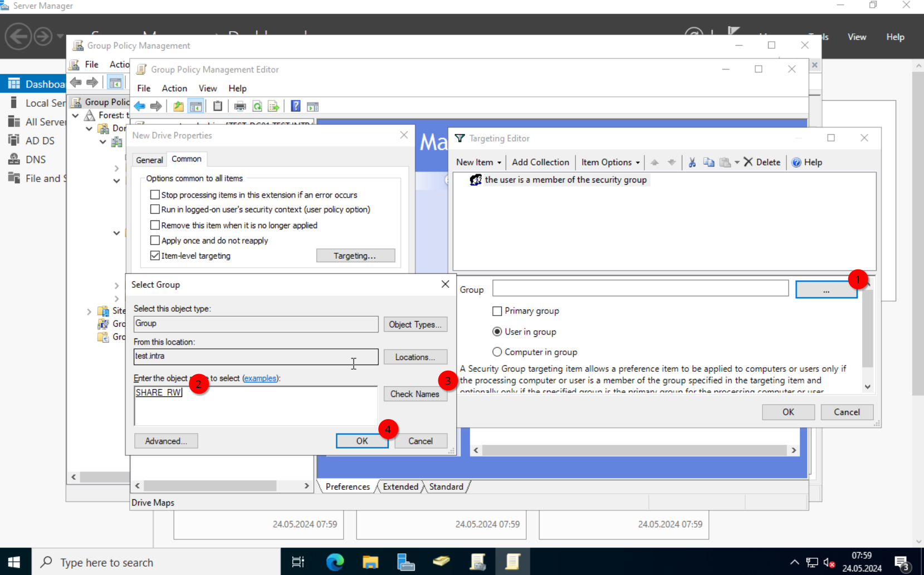Check Run in logged-on user's security context
The image size is (924, 575).
click(155, 209)
